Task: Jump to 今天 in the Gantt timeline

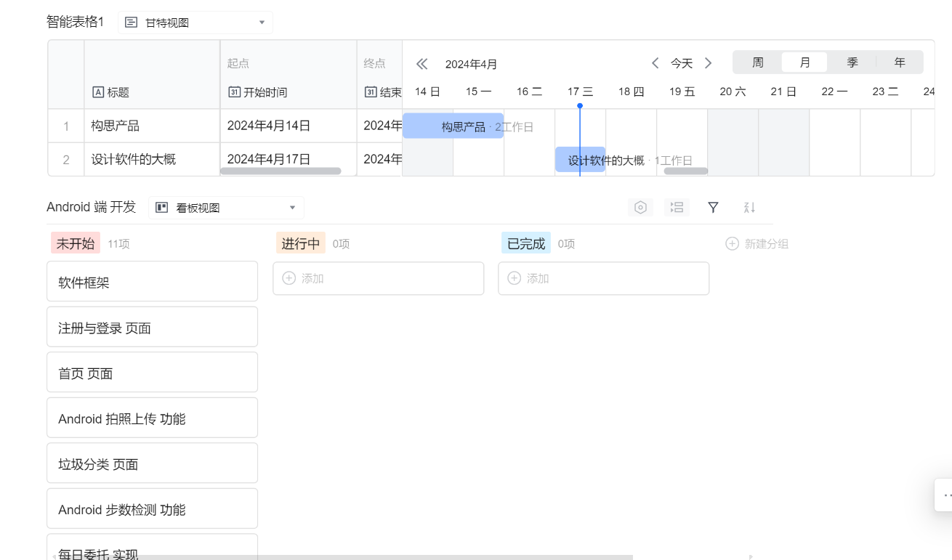Action: pos(682,64)
